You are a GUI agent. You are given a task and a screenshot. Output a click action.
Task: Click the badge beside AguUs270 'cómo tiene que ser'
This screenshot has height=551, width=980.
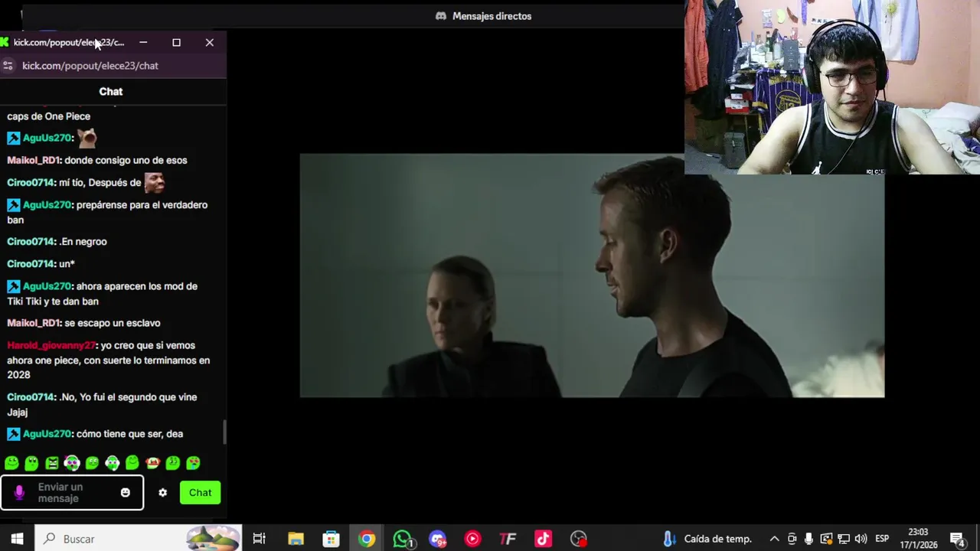coord(14,434)
